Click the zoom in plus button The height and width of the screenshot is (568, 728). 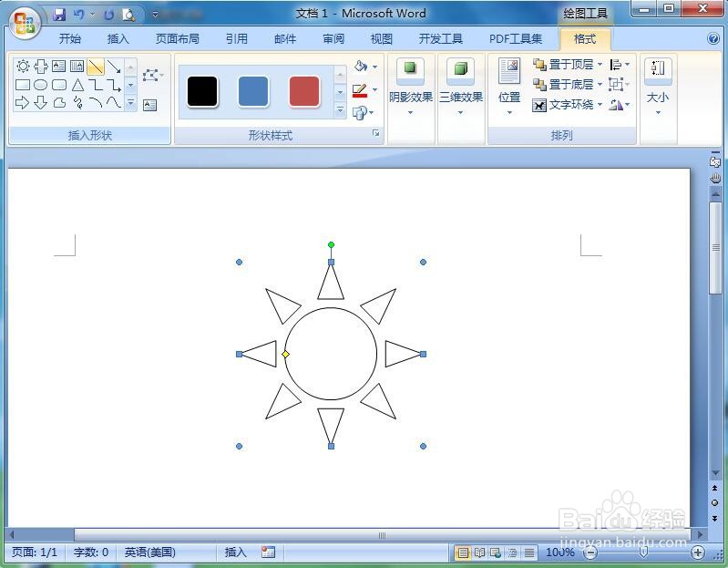click(x=697, y=553)
